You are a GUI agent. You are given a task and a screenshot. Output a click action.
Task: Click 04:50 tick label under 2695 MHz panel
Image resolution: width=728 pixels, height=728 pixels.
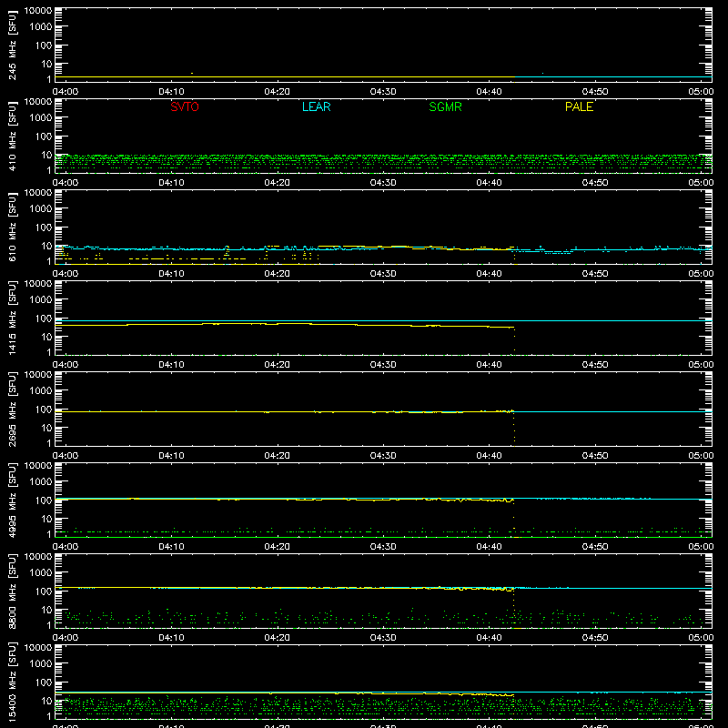click(x=595, y=456)
